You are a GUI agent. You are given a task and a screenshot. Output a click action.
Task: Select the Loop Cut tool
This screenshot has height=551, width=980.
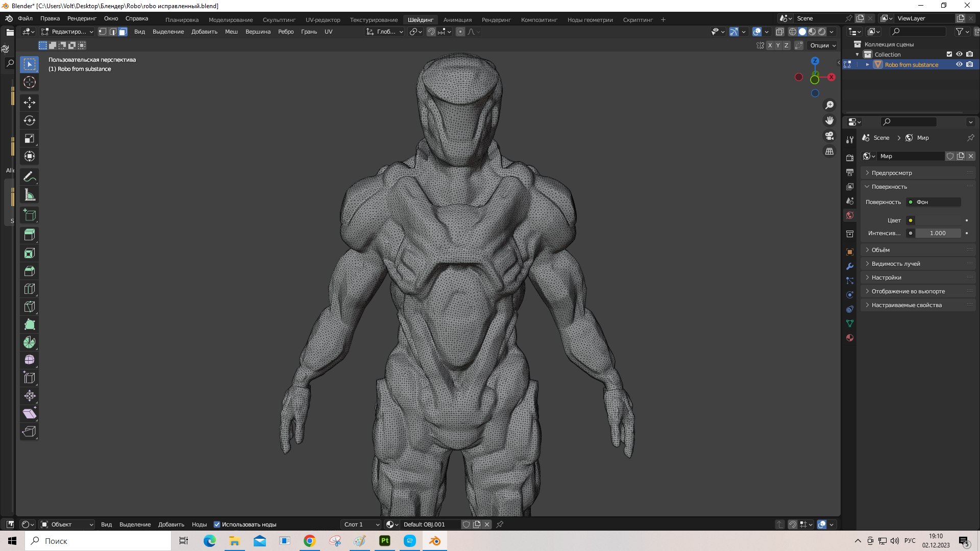click(x=30, y=289)
